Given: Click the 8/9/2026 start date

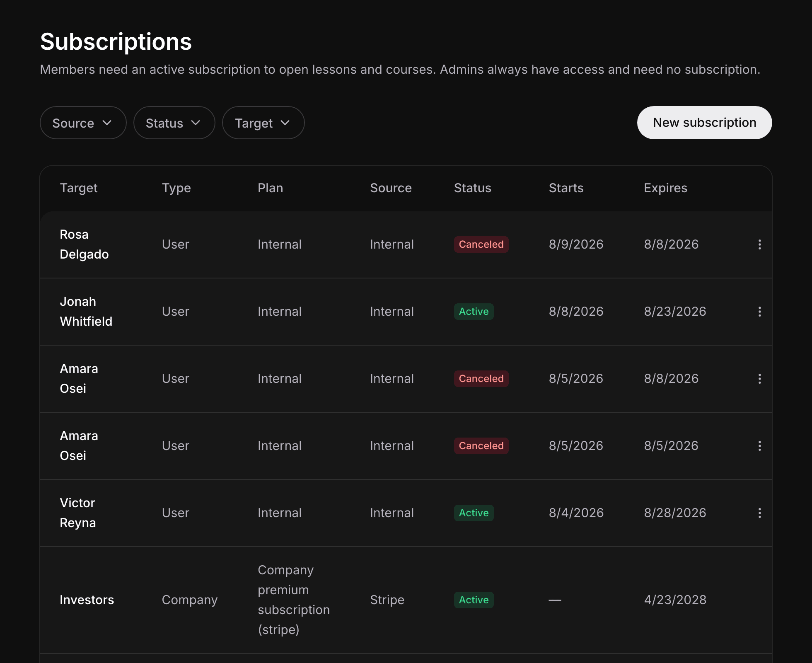Looking at the screenshot, I should pyautogui.click(x=576, y=244).
